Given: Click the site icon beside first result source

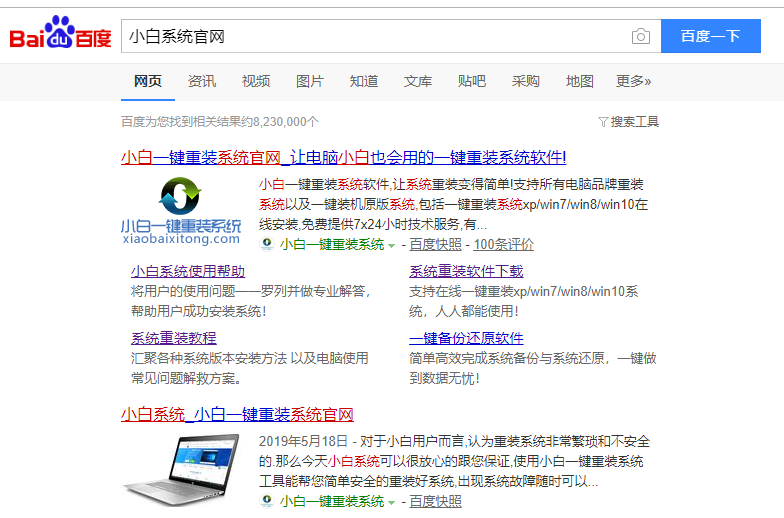Looking at the screenshot, I should 267,245.
